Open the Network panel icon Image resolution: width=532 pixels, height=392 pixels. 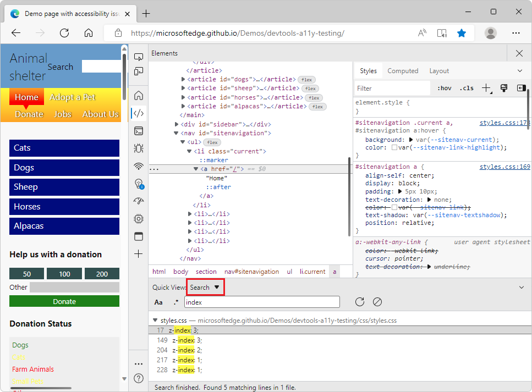(138, 166)
